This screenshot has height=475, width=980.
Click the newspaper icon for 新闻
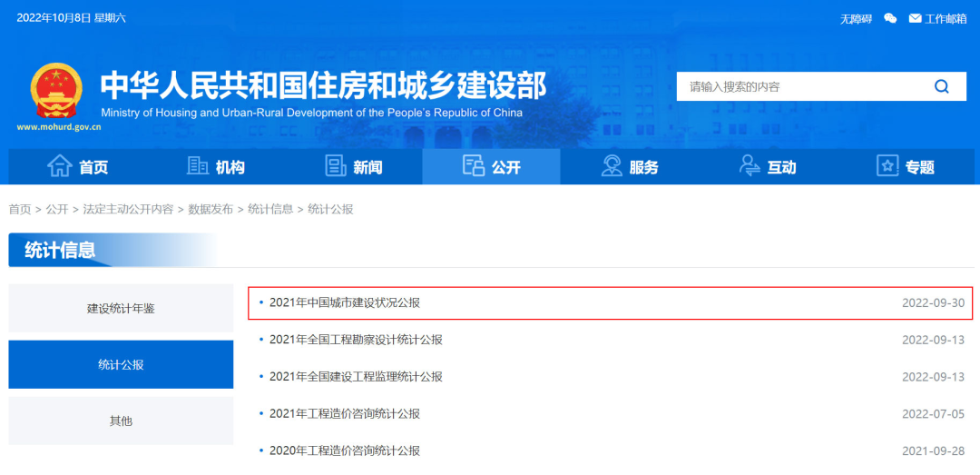click(336, 166)
